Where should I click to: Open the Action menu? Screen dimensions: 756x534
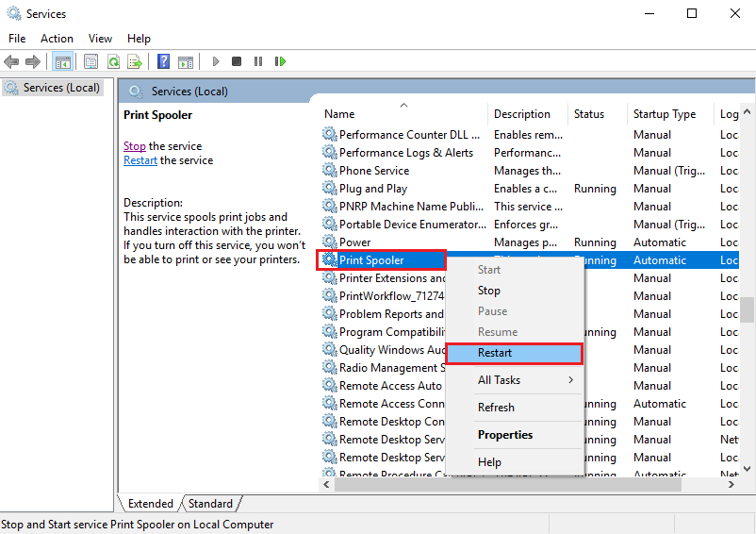point(57,39)
